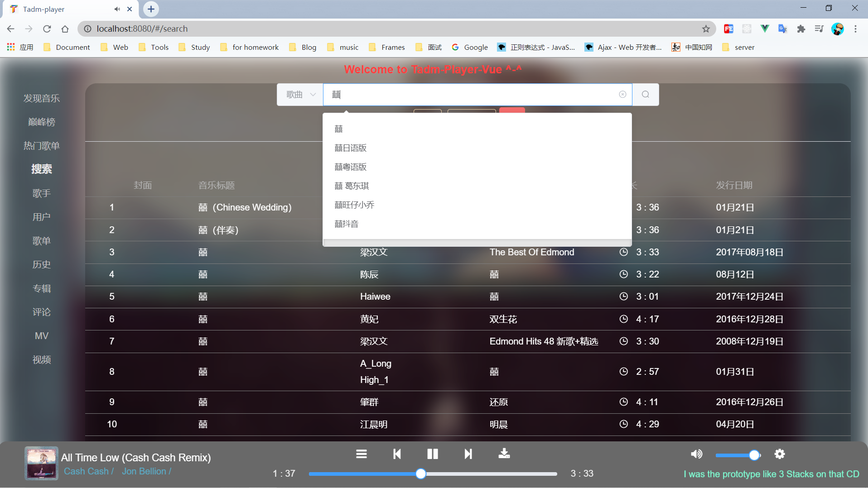Open browser home page

[x=65, y=29]
